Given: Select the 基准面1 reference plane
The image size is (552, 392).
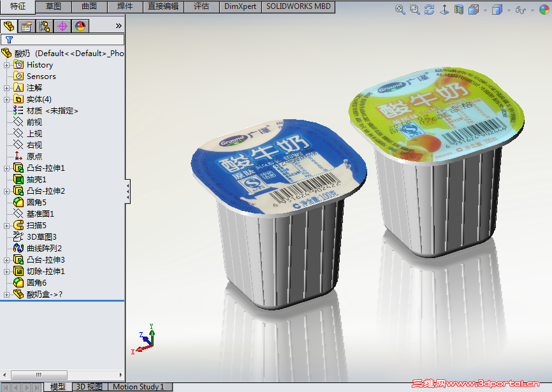Looking at the screenshot, I should pyautogui.click(x=34, y=214).
